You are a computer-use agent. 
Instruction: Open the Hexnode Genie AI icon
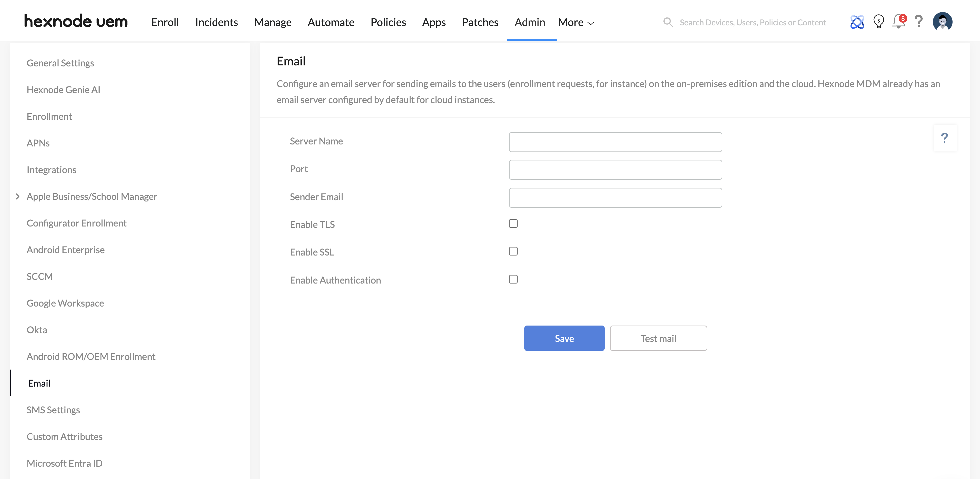[857, 22]
